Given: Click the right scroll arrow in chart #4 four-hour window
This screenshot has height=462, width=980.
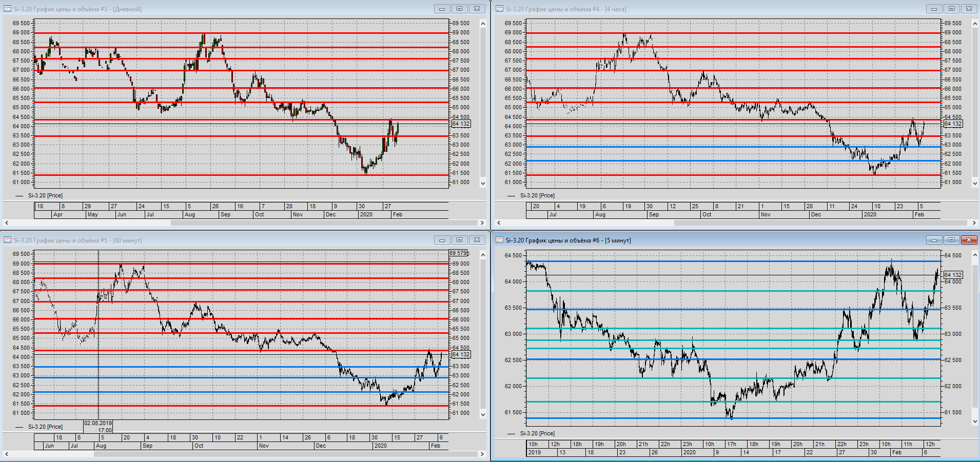Looking at the screenshot, I should [x=974, y=223].
